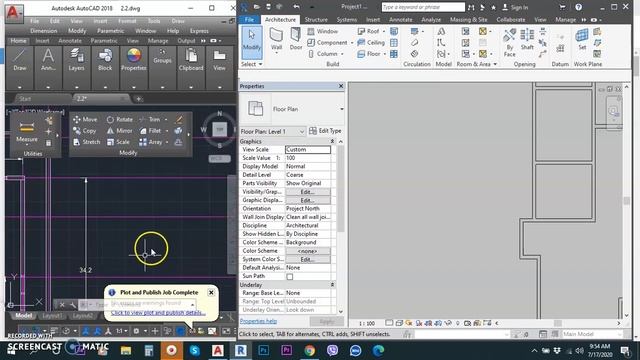Viewport: 640px width, 360px height.
Task: Click the Stretch tool in AutoCAD
Action: [x=87, y=142]
